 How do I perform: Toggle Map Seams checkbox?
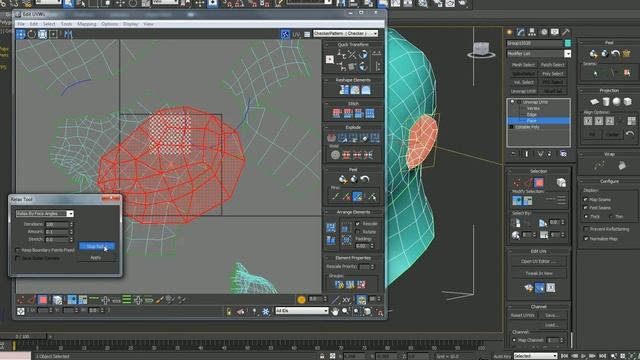[x=586, y=200]
